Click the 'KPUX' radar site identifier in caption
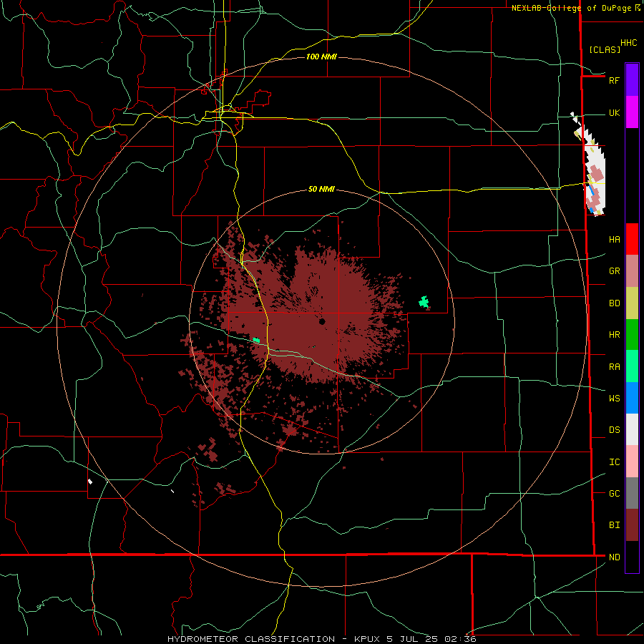644x644 pixels. pyautogui.click(x=367, y=639)
